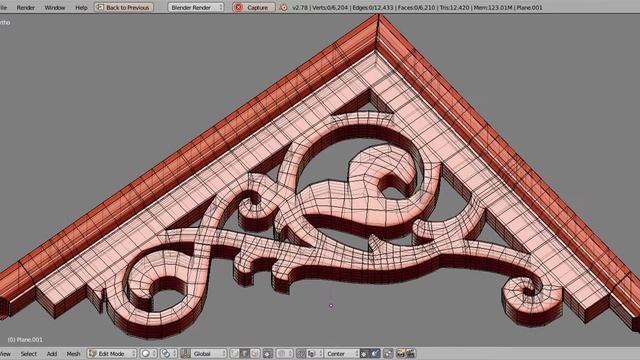Toggle snap project onto surface icon
This screenshot has height=360, width=640.
(x=375, y=353)
